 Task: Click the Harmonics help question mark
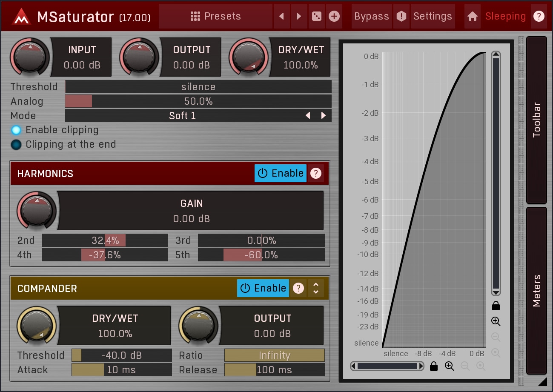point(315,174)
